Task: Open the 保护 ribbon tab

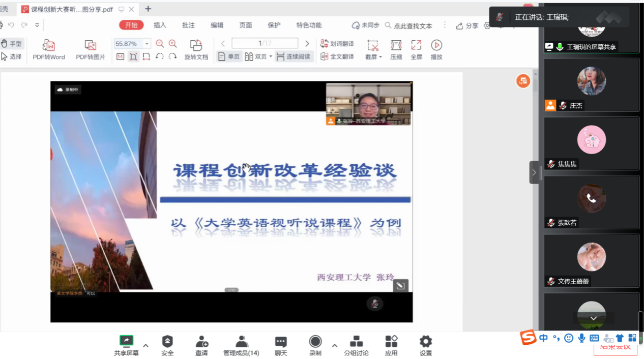Action: pyautogui.click(x=274, y=25)
